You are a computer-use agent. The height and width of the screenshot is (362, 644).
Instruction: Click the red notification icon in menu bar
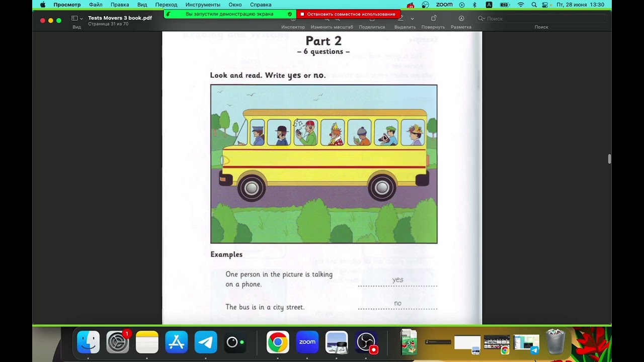(x=411, y=5)
